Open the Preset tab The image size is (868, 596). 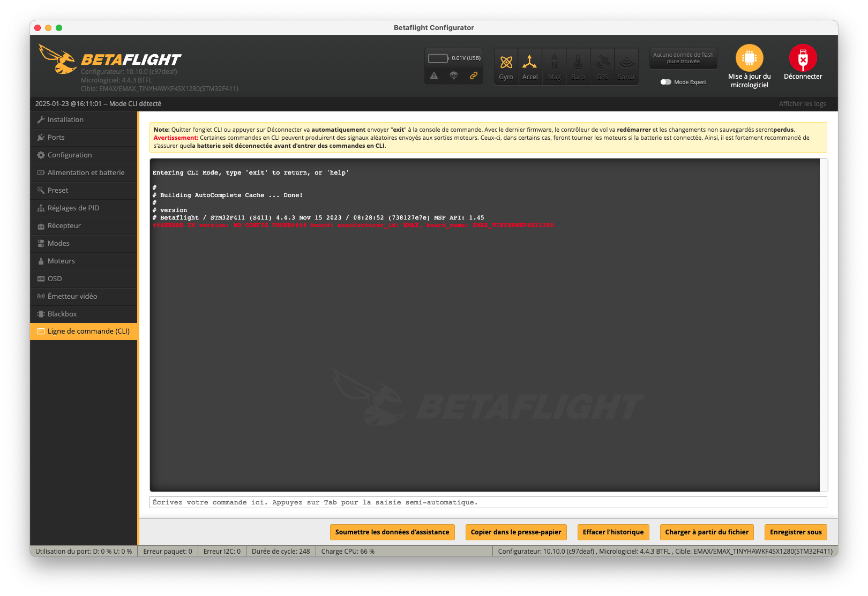click(84, 191)
